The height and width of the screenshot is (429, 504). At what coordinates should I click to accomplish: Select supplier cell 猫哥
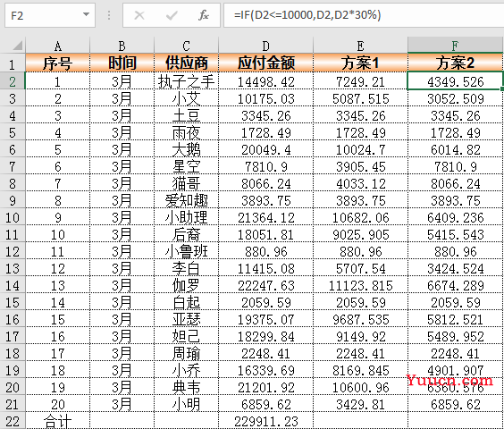(187, 183)
